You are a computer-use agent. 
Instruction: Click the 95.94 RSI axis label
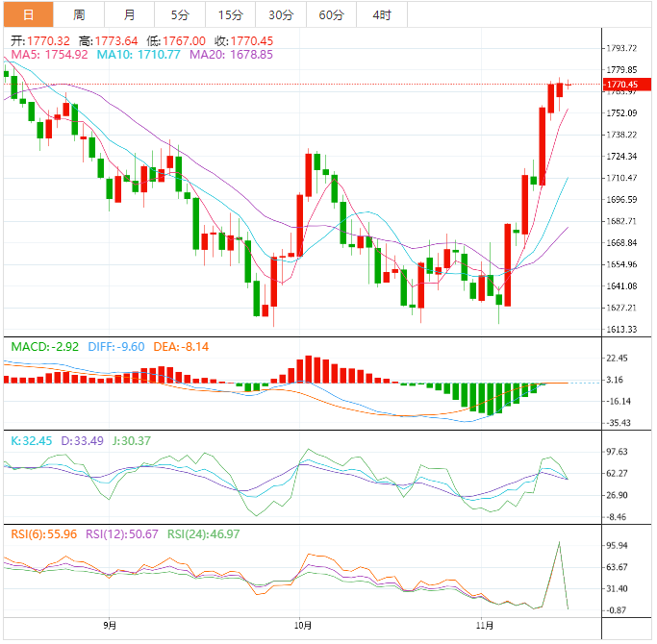pyautogui.click(x=618, y=546)
